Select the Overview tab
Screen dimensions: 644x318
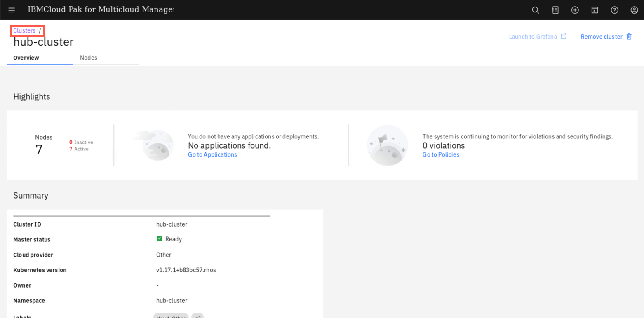coord(26,58)
